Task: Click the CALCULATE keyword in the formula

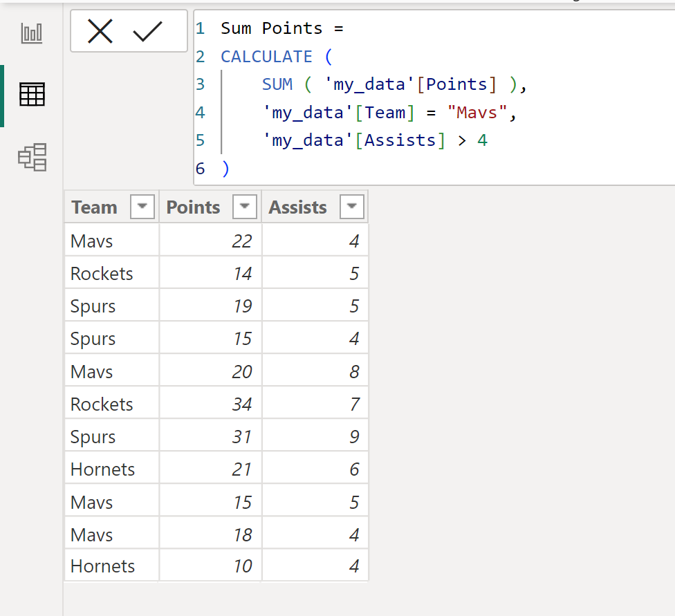Action: pos(266,56)
